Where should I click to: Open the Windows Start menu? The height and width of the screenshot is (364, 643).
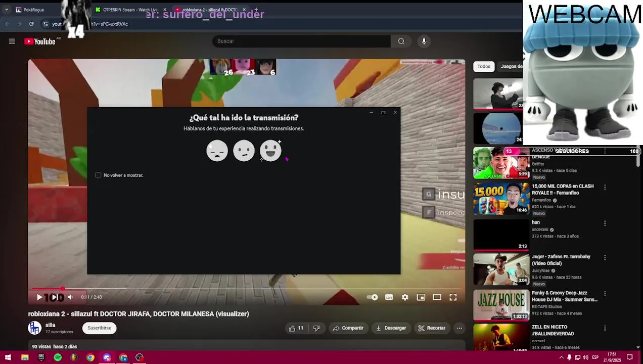8,357
